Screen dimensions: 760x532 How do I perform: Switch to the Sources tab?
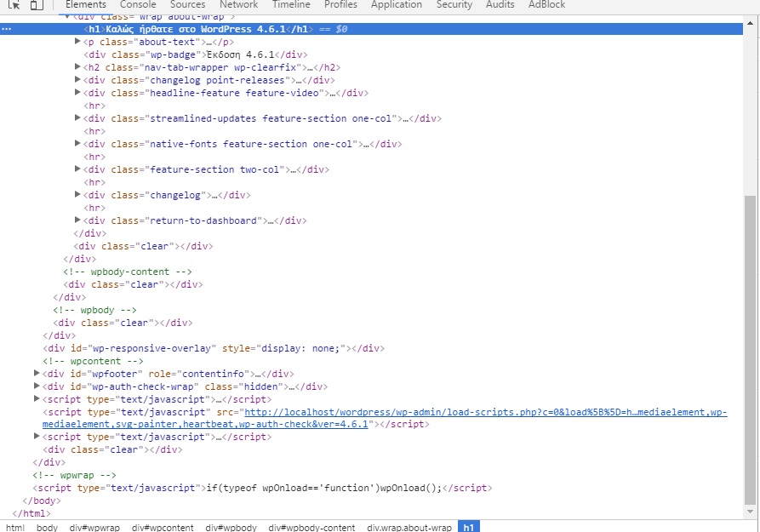pos(187,5)
